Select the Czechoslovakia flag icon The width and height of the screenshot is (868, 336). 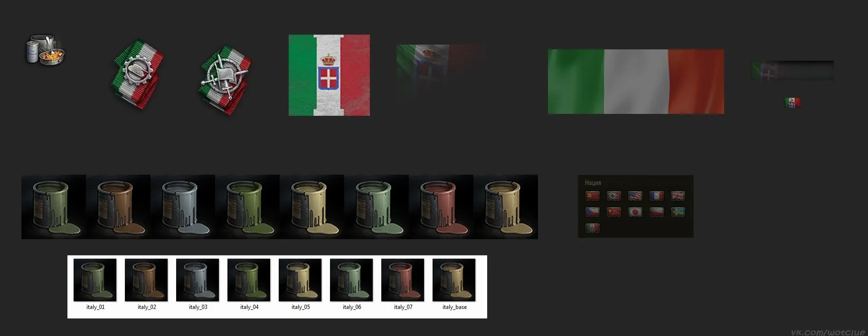(x=592, y=212)
